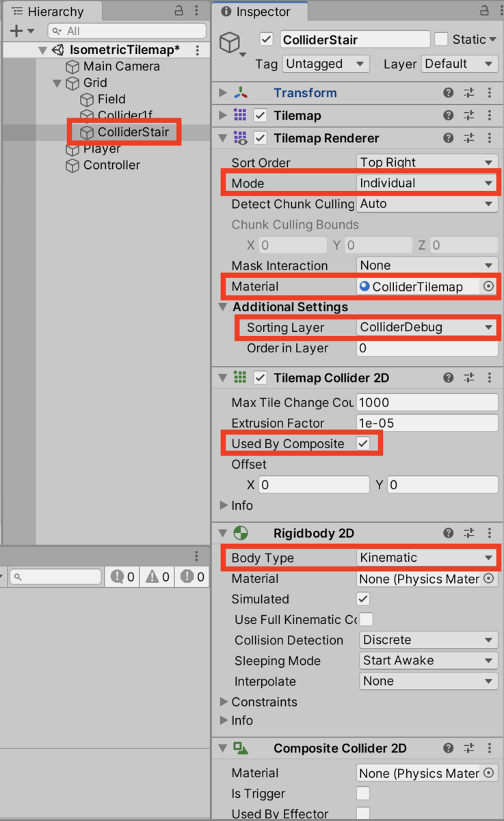Screen dimensions: 504x821
Task: Select the Controller object
Action: click(111, 165)
